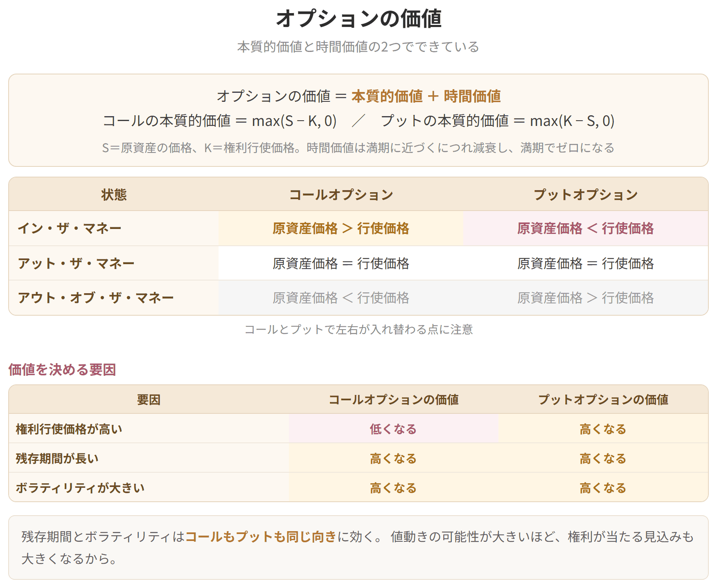Click the 低くなる cell
The width and height of the screenshot is (717, 588).
394,429
